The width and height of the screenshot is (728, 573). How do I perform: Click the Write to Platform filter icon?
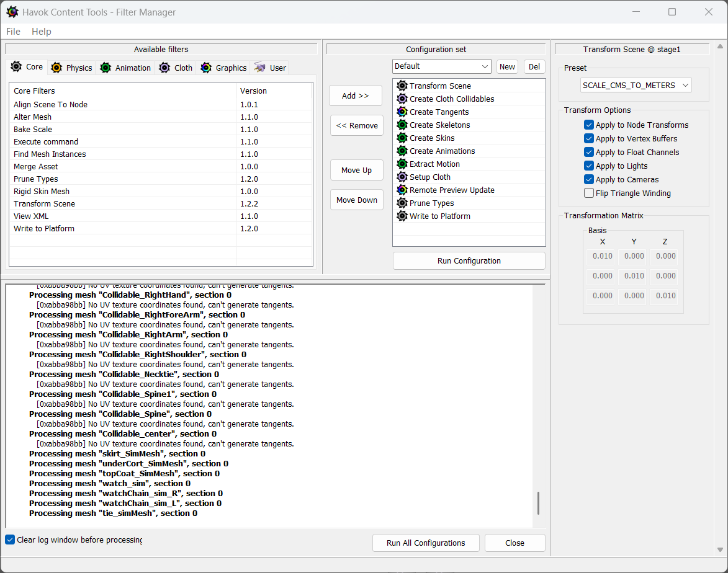[402, 216]
